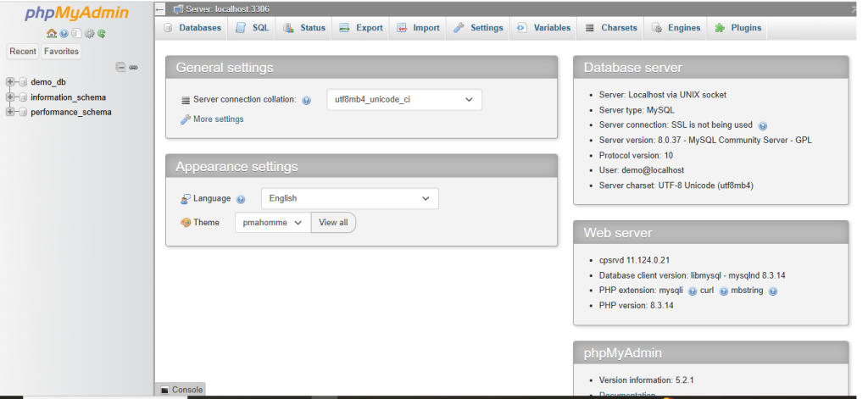868x399 pixels.
Task: Click the chain link icon in the sidebar
Action: pyautogui.click(x=133, y=68)
